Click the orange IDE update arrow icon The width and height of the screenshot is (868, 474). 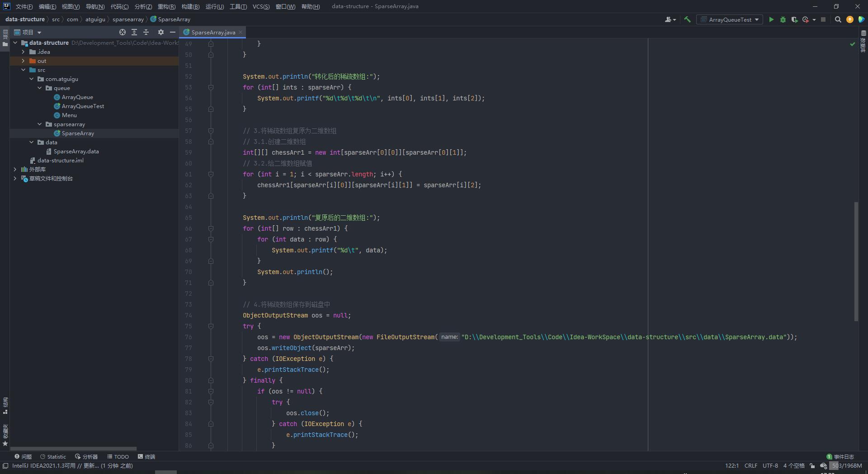pos(850,19)
